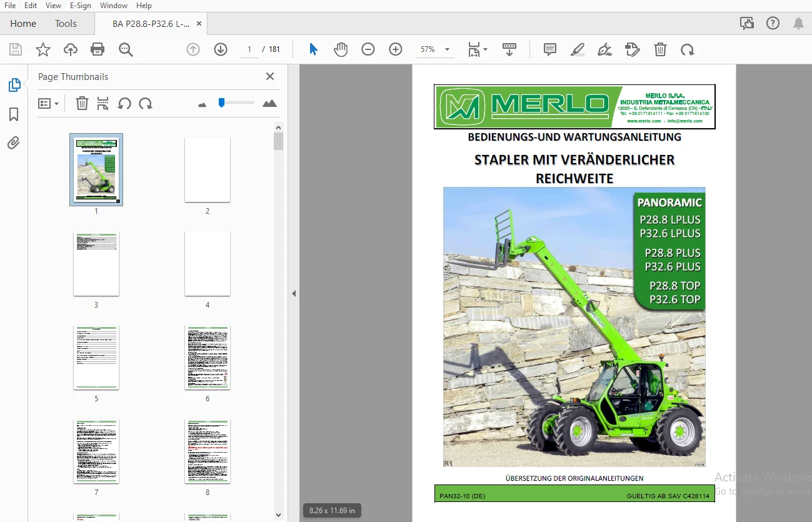
Task: Open the Edit PDF stamp tool
Action: [x=633, y=49]
